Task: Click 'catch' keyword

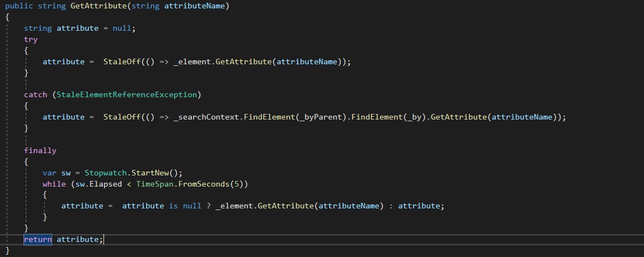Action: pyautogui.click(x=35, y=94)
